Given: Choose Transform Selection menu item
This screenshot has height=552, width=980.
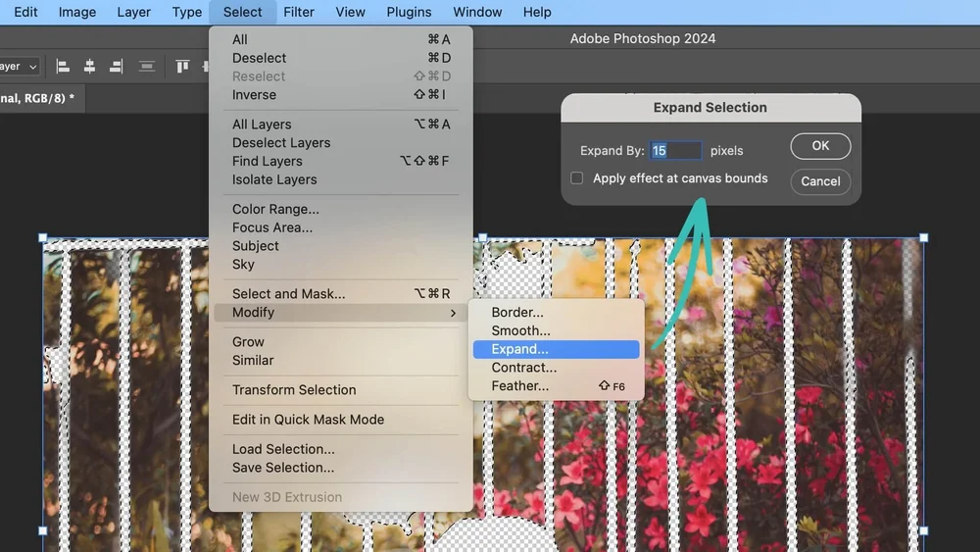Looking at the screenshot, I should click(x=341, y=389).
